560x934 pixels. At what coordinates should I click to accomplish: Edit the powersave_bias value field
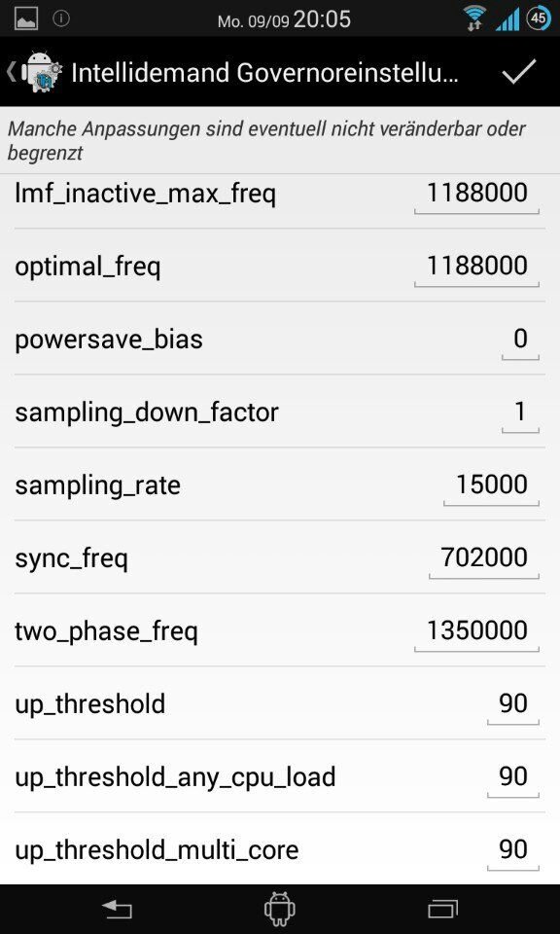(x=520, y=340)
